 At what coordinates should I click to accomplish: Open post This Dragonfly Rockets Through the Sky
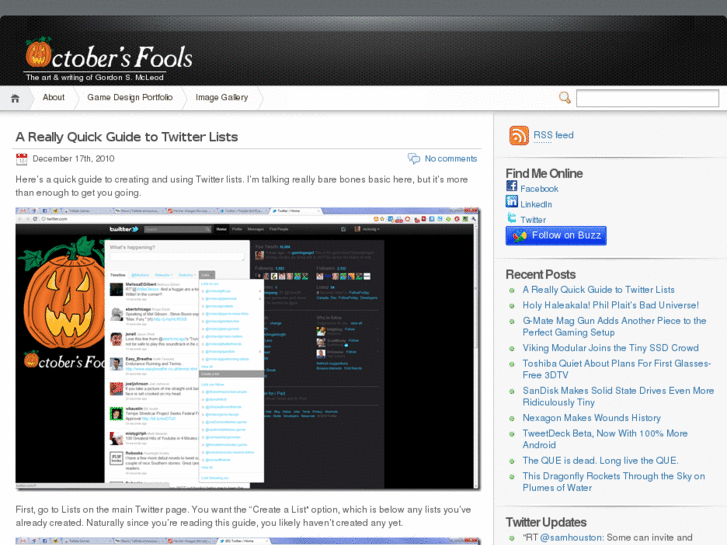[x=613, y=482]
